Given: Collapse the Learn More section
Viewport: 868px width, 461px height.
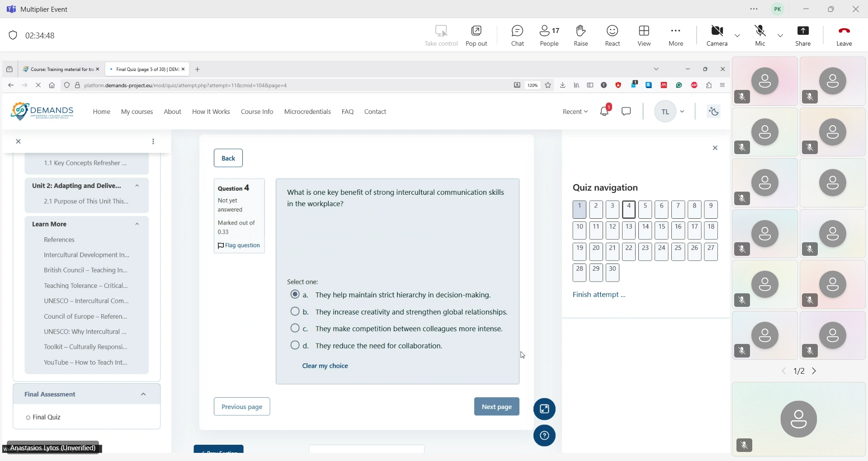Looking at the screenshot, I should [137, 224].
